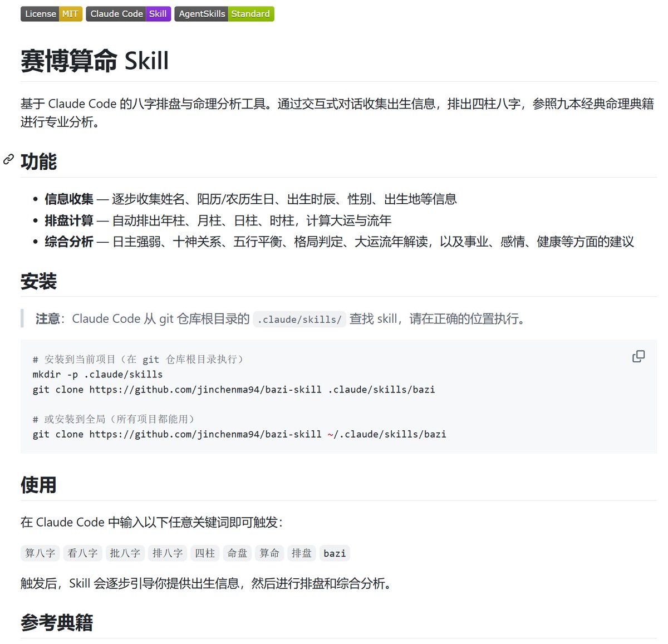Image resolution: width=668 pixels, height=644 pixels.
Task: Click the 排八字 keyword tag
Action: click(x=168, y=553)
